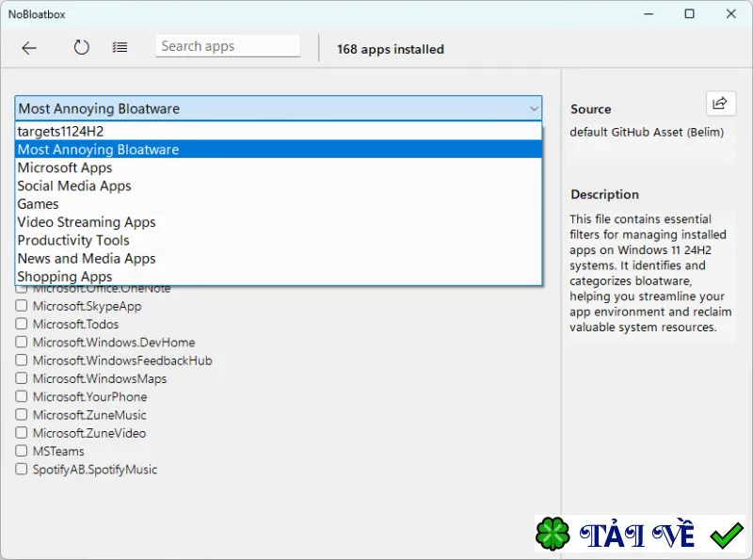Check the SpotifyAB.SpotifyMusic checkbox
Screen dimensions: 753x560
pyautogui.click(x=21, y=469)
